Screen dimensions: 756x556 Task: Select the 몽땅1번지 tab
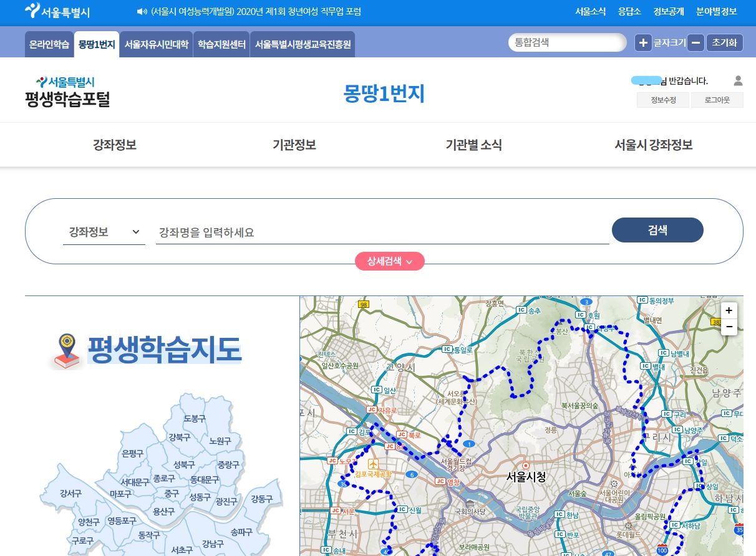pyautogui.click(x=97, y=44)
